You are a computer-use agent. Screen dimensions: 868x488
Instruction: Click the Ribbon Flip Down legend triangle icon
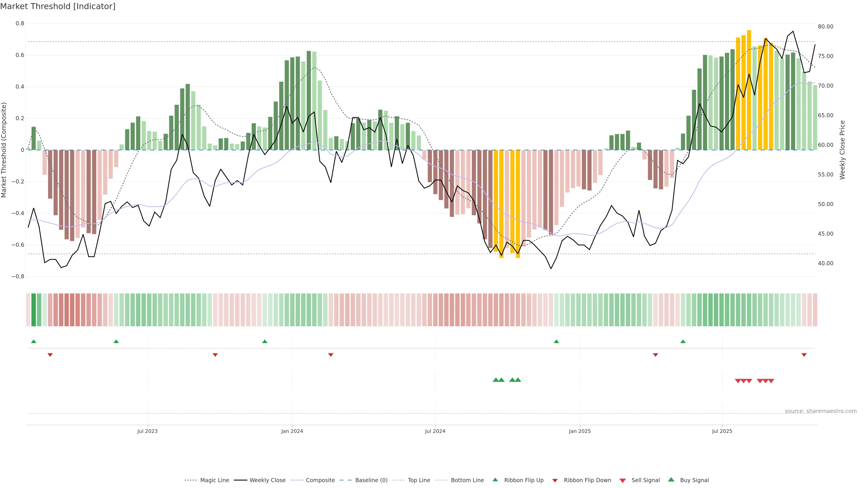pyautogui.click(x=555, y=481)
